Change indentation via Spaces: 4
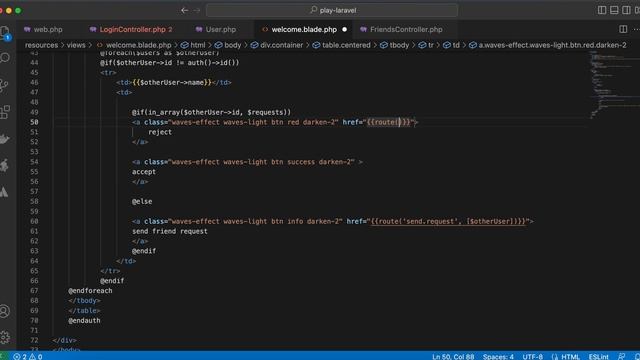This screenshot has width=640, height=360. coord(498,357)
